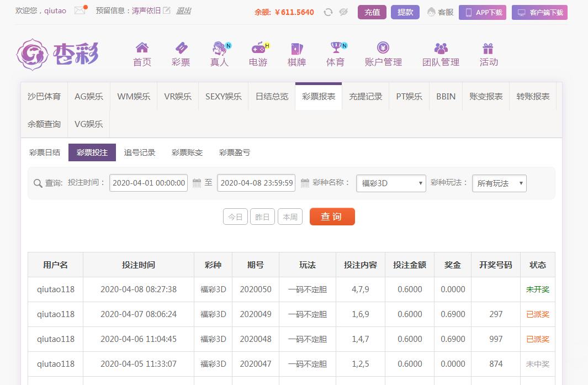
Task: Click the 充值 recharge button
Action: (372, 12)
